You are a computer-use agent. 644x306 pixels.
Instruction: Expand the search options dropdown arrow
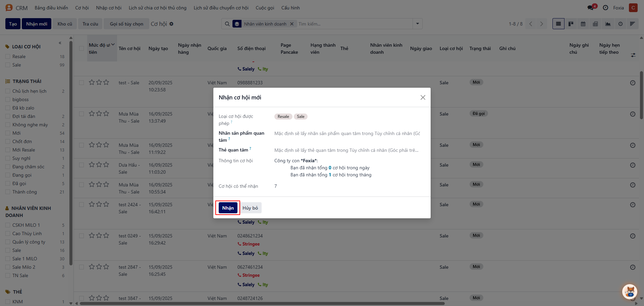point(418,24)
